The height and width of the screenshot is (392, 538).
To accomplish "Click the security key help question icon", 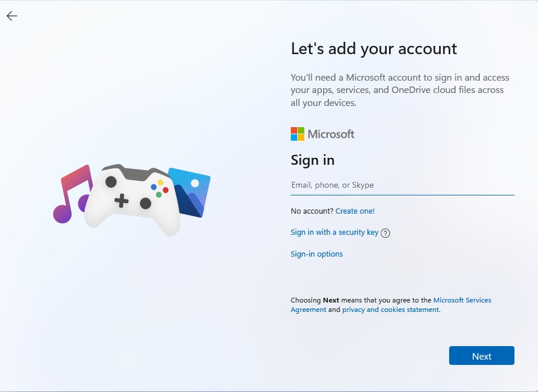I will [386, 233].
